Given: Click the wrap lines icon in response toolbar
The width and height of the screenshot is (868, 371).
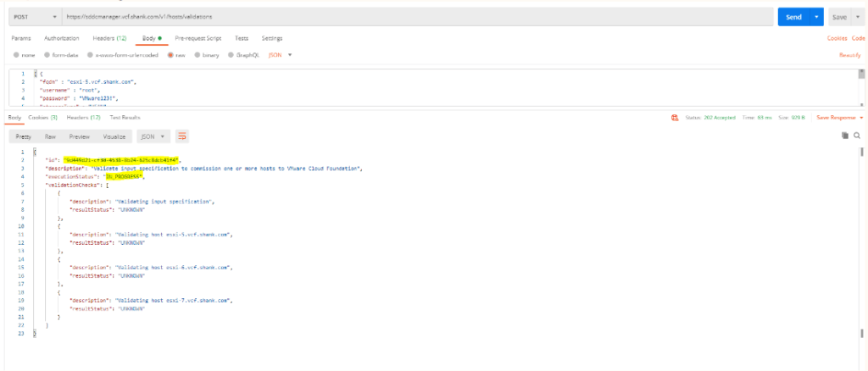Looking at the screenshot, I should (x=181, y=136).
